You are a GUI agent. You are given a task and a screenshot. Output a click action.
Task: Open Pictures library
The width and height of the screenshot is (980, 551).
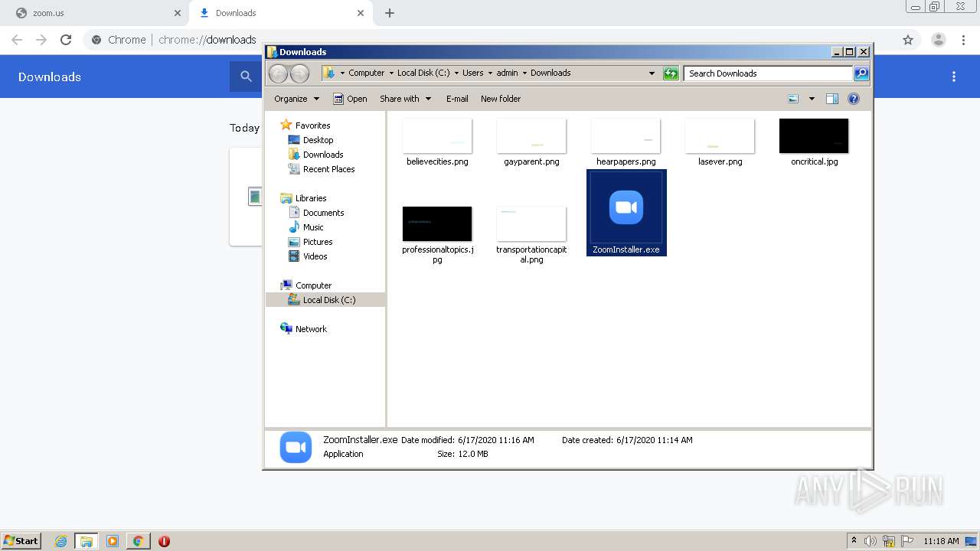coord(310,242)
